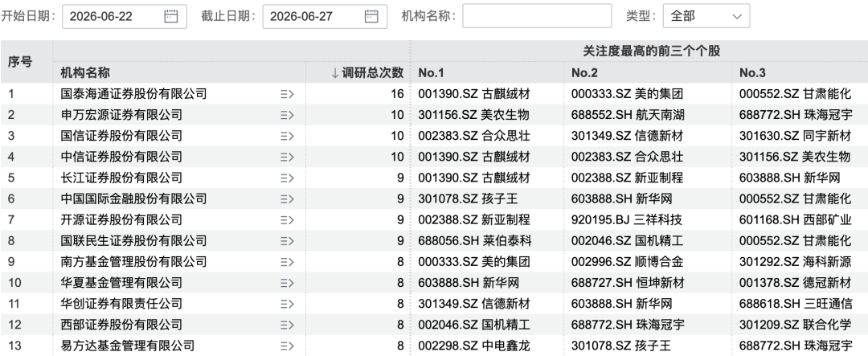Click 000333.SZ 美的集团 in row 1
This screenshot has height=356, width=868.
(627, 94)
